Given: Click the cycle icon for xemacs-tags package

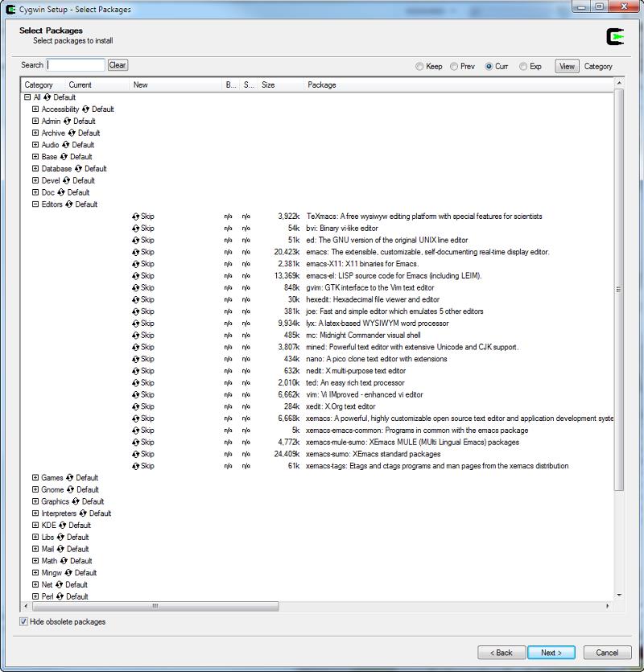Looking at the screenshot, I should [x=135, y=466].
